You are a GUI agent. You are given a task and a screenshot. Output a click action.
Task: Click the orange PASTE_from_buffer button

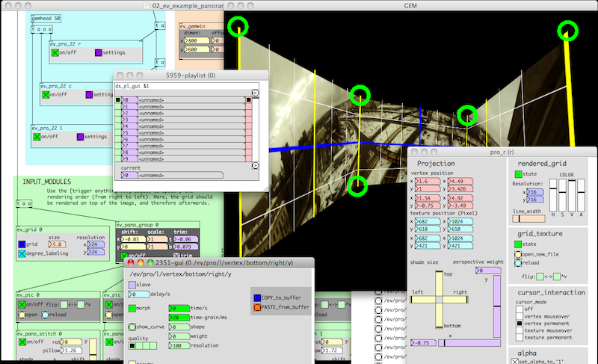click(x=257, y=307)
